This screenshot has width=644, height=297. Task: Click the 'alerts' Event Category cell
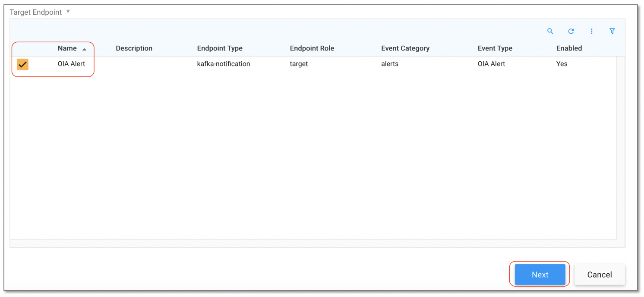[x=389, y=64]
